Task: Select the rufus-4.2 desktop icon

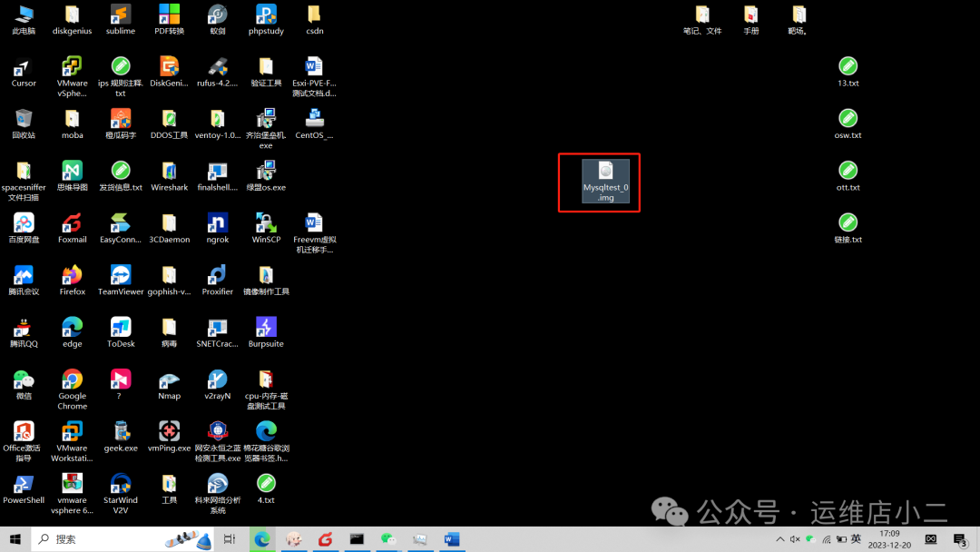Action: point(218,72)
